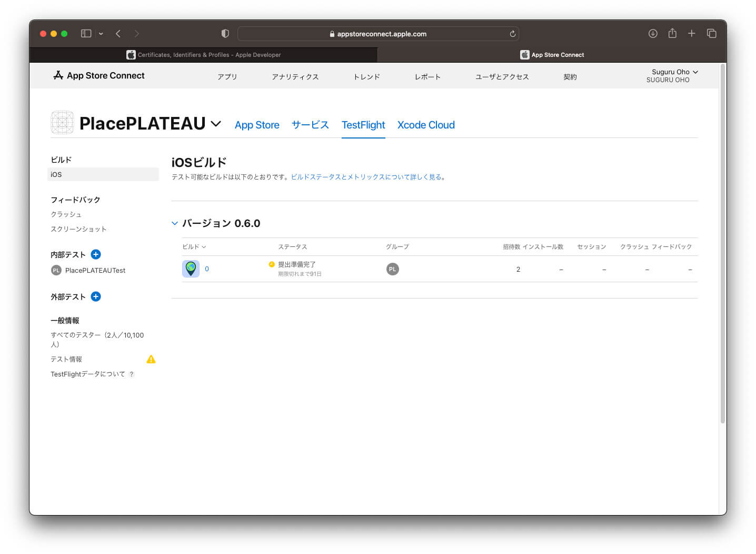Select the App Store Connect browser tab
The height and width of the screenshot is (554, 756).
click(552, 55)
